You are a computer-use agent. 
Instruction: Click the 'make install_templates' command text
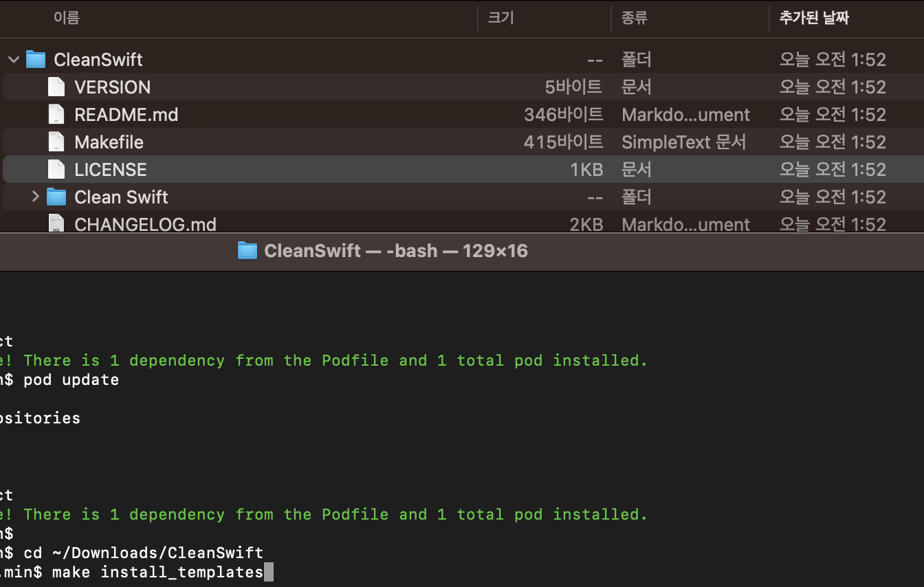click(157, 572)
